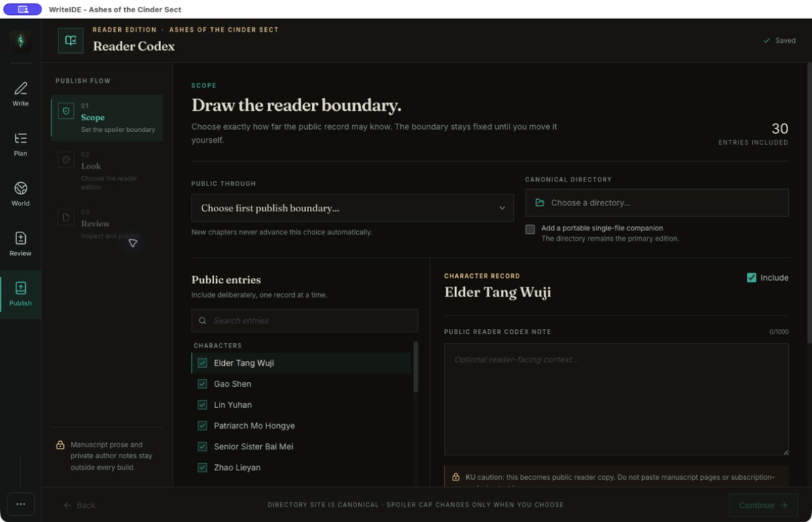Click the folder icon in directory field
The height and width of the screenshot is (522, 812).
coord(540,203)
